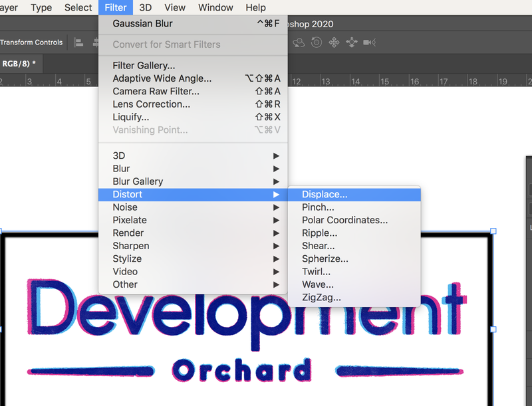532x406 pixels.
Task: Choose ZigZag... distortion
Action: tap(354, 297)
